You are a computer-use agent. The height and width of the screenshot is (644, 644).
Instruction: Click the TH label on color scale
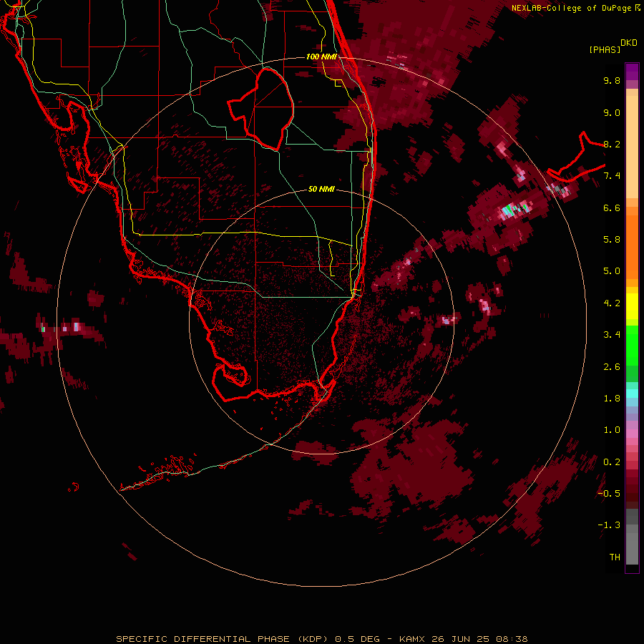(x=615, y=557)
